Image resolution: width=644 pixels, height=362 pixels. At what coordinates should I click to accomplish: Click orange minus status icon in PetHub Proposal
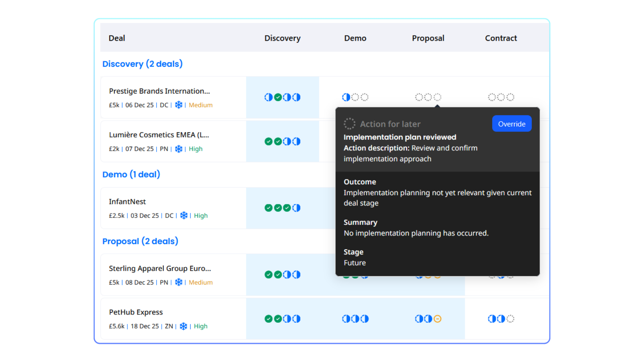click(437, 319)
